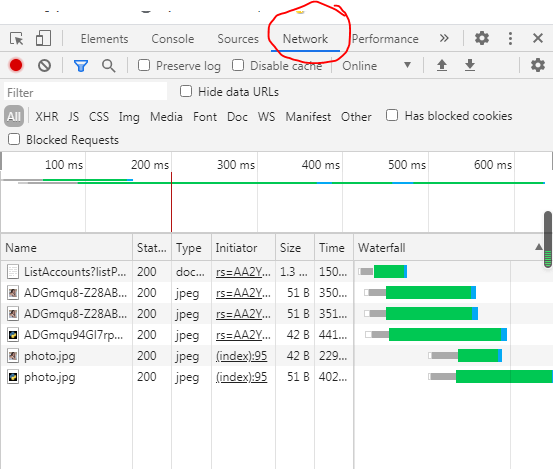The image size is (553, 469).
Task: Toggle the blue filter funnel icon
Action: 81,66
